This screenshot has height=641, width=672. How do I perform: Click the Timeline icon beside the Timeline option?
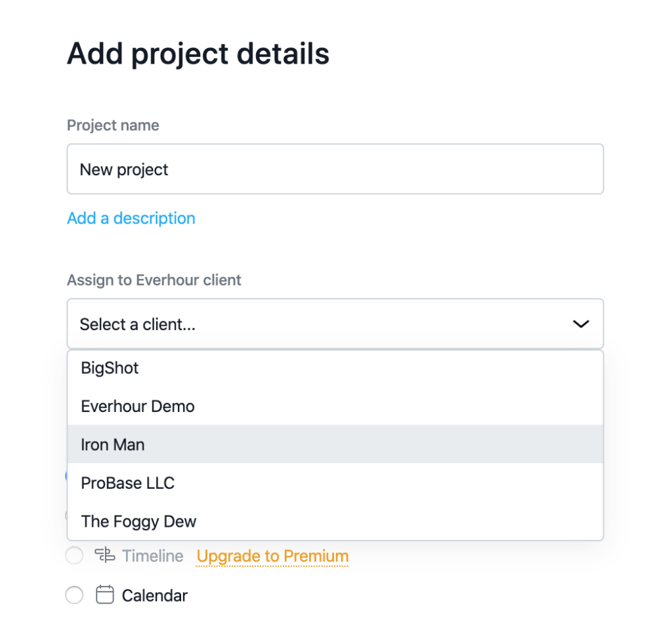point(104,555)
